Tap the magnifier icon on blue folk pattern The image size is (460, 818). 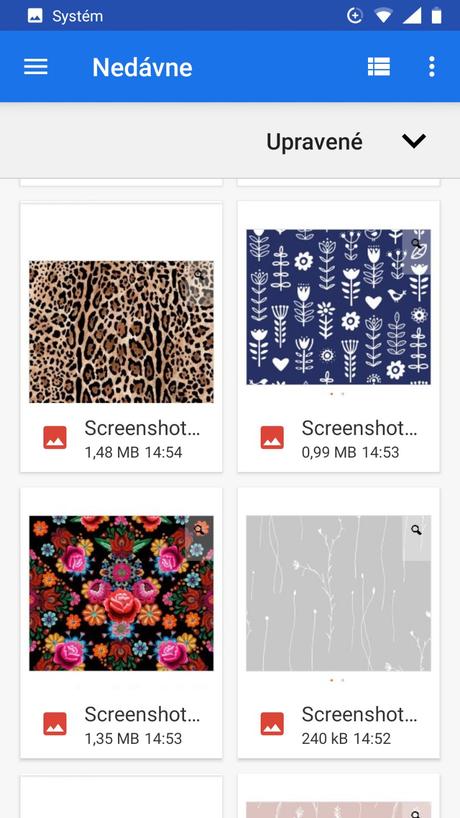coord(416,244)
